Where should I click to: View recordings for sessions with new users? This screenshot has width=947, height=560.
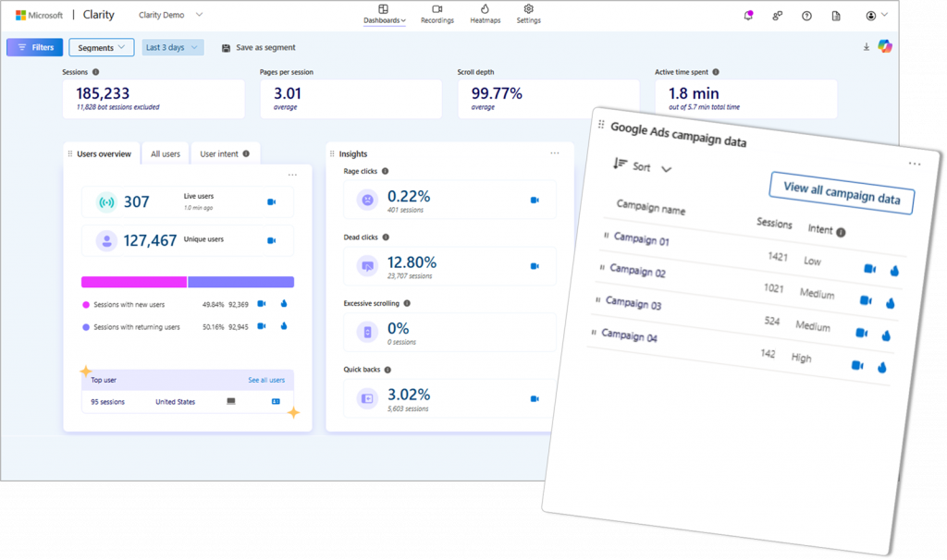(262, 303)
